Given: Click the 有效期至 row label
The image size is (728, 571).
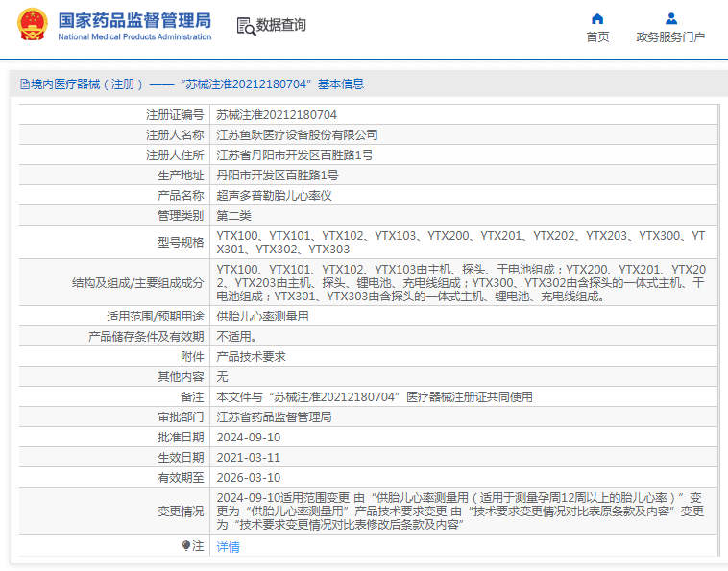Looking at the screenshot, I should point(181,478).
